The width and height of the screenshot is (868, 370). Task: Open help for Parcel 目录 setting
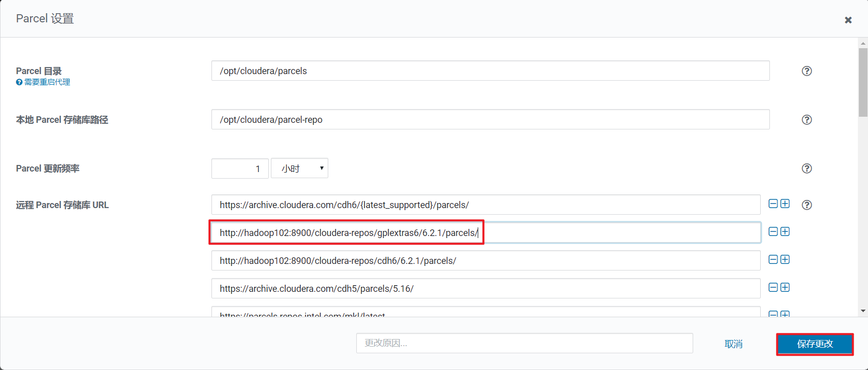pos(807,71)
